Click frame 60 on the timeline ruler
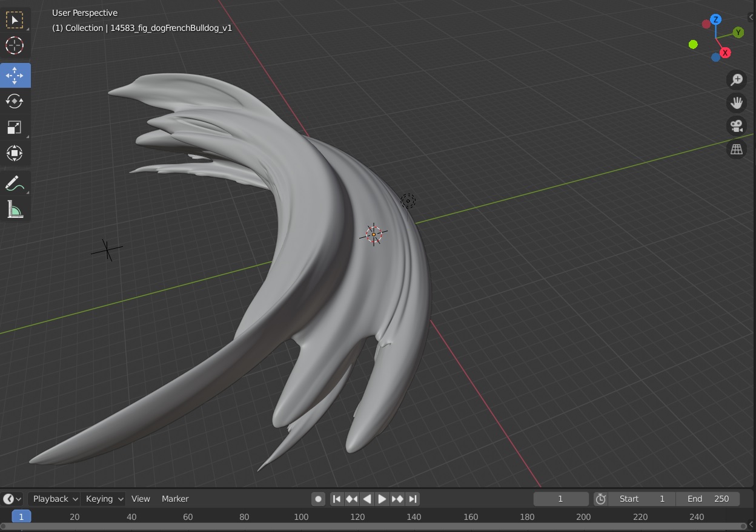756x532 pixels. click(188, 517)
